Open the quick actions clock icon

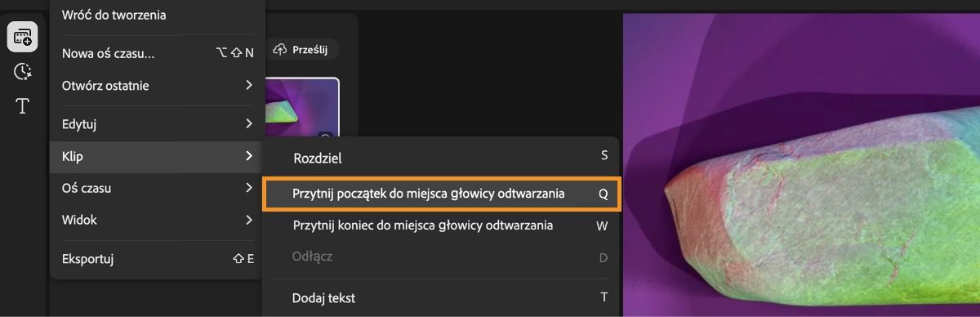23,72
